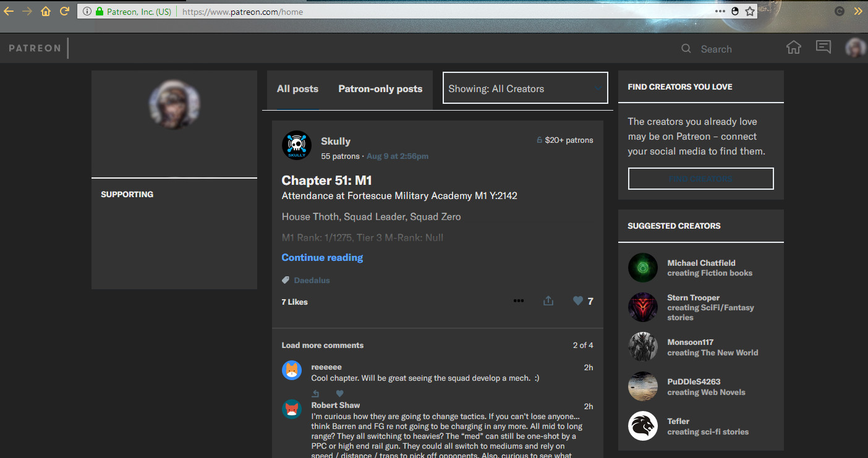Screen dimensions: 868x458
Task: Open the ellipsis menu on Skully's post
Action: (x=518, y=300)
